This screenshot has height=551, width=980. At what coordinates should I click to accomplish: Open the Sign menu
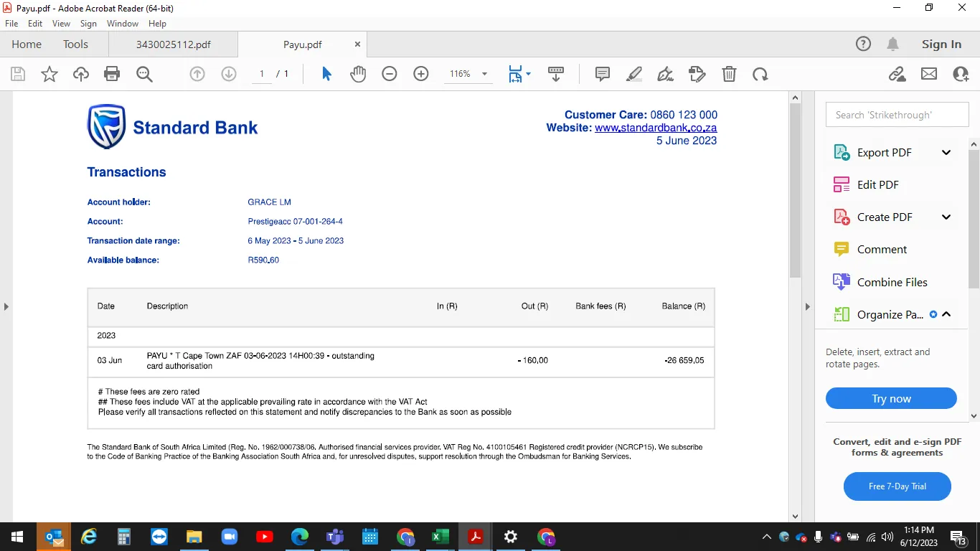[88, 24]
